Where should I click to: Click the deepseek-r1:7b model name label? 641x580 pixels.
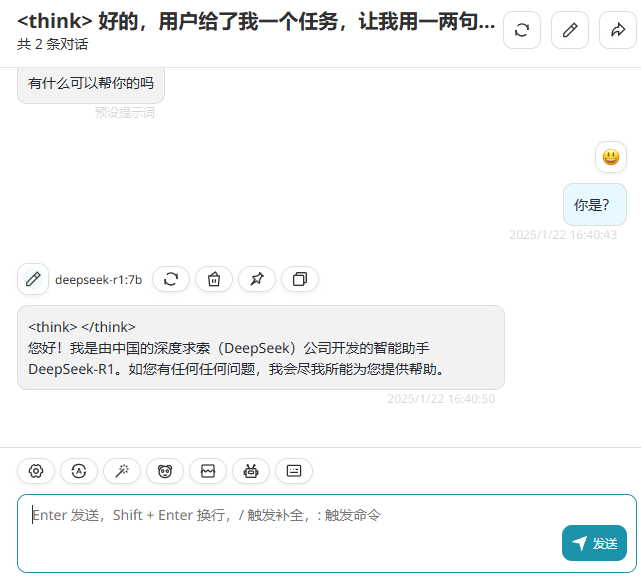point(99,280)
